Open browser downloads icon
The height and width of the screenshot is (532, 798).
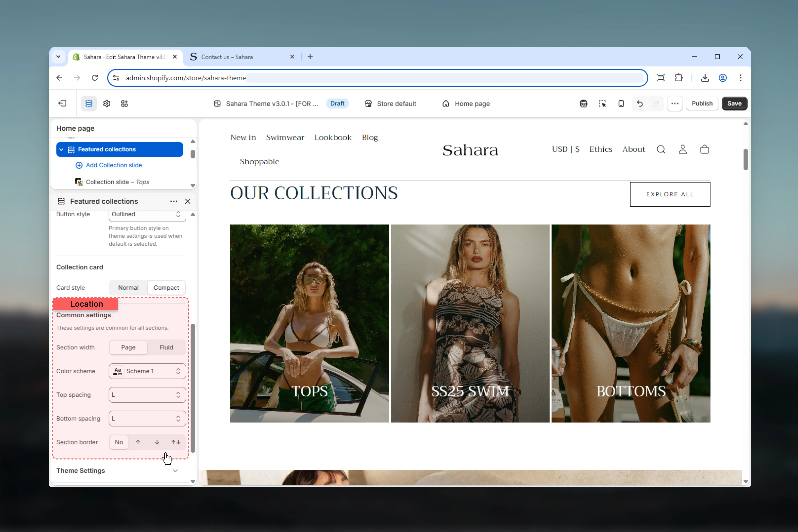pyautogui.click(x=705, y=78)
